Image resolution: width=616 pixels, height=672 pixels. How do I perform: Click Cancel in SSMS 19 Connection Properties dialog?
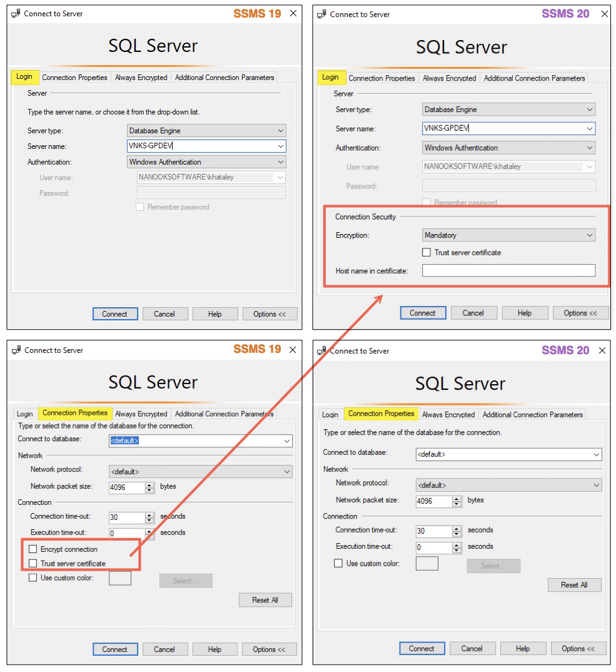[x=164, y=649]
